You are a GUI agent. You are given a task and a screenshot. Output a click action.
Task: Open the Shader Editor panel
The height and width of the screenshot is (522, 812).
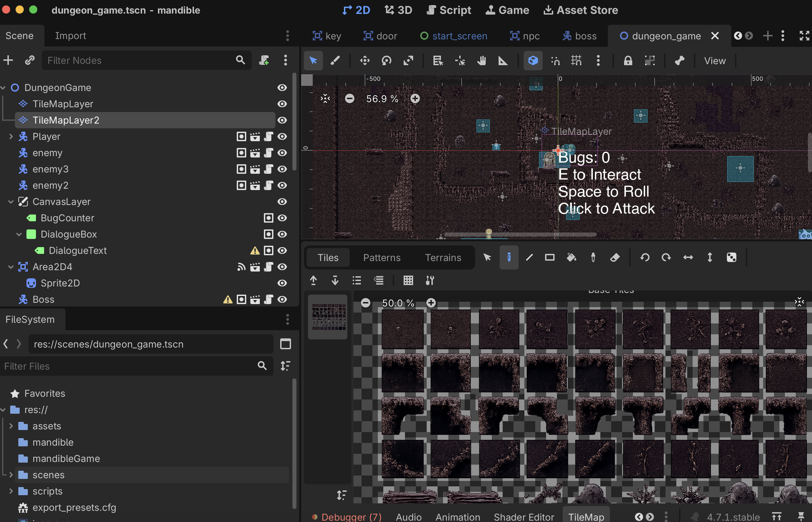point(524,517)
